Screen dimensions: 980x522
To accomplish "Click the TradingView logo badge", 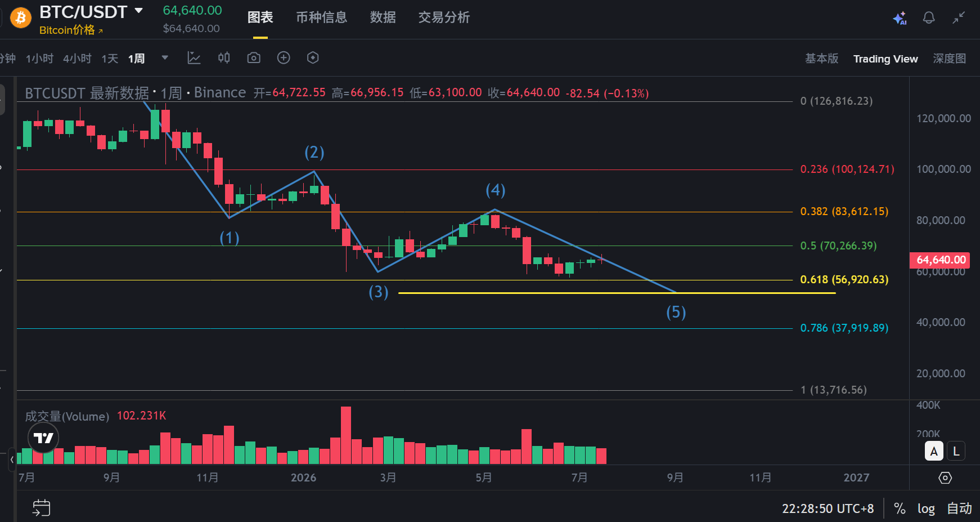I will 43,438.
